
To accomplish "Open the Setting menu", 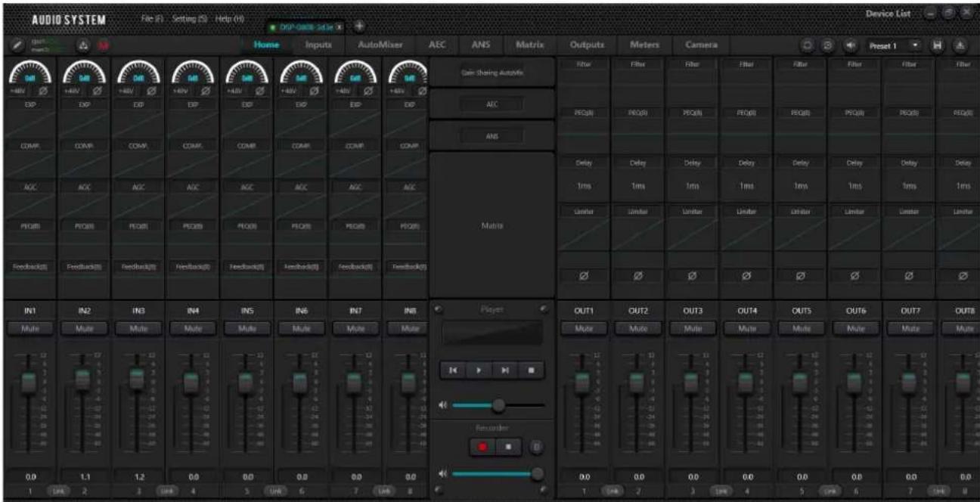I will click(x=188, y=17).
